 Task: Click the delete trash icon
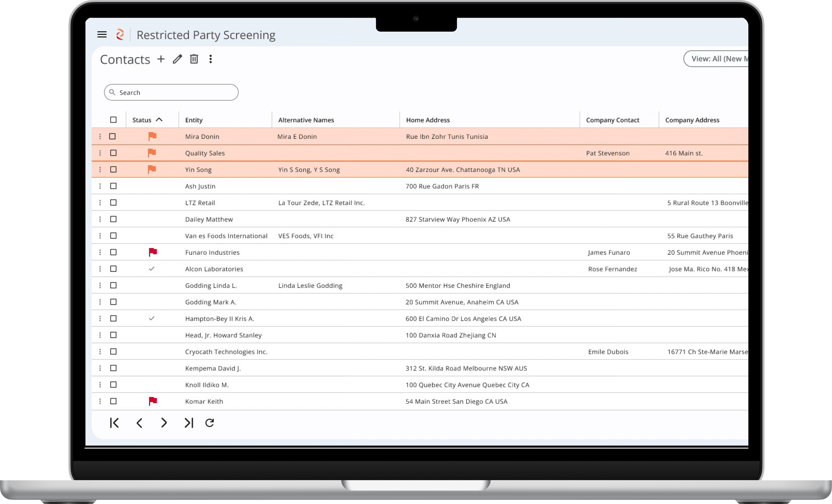pos(194,59)
